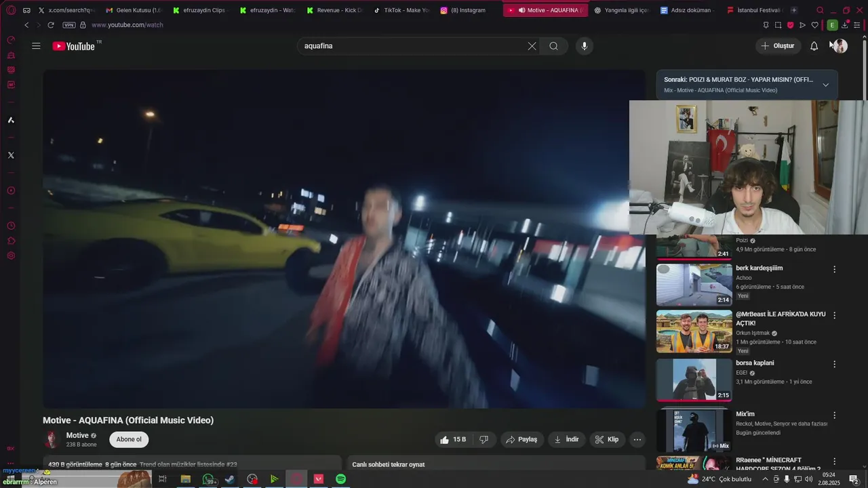The image size is (868, 488).
Task: Open sidebar history clock icon
Action: pyautogui.click(x=11, y=226)
